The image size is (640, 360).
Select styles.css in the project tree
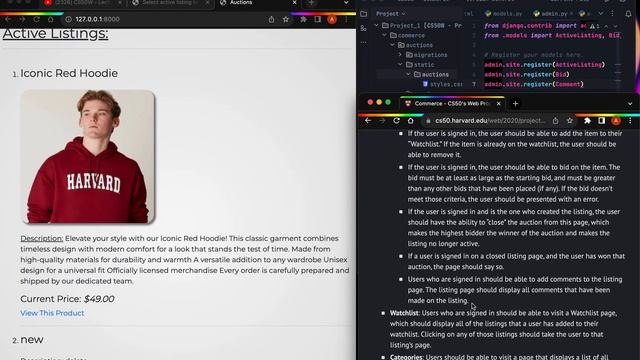(x=442, y=84)
